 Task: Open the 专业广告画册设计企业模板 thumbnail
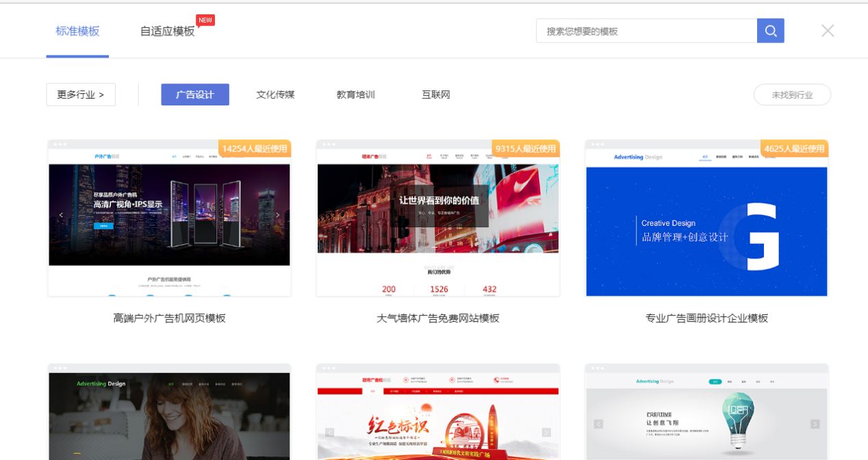pos(706,218)
